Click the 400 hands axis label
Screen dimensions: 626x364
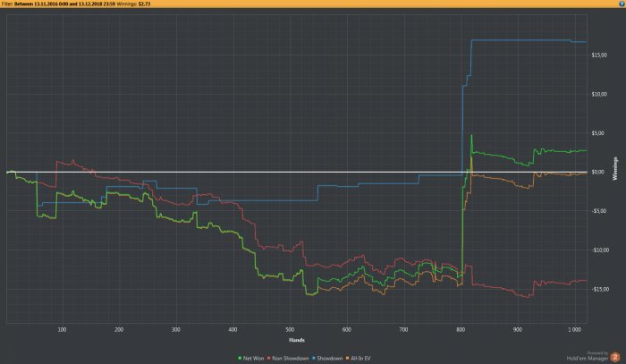233,330
